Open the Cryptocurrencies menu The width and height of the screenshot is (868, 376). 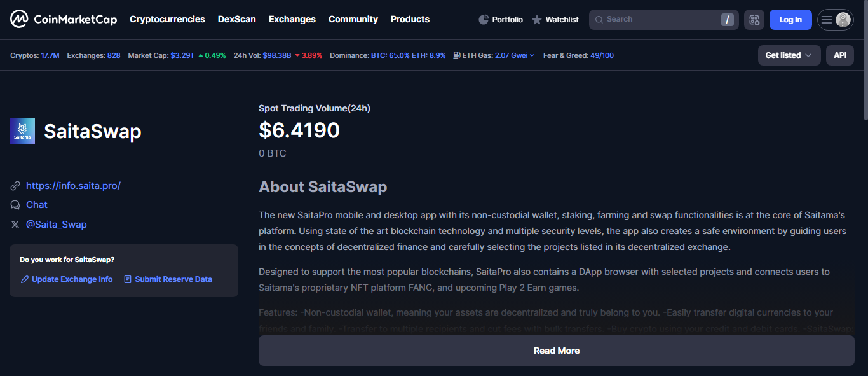167,19
